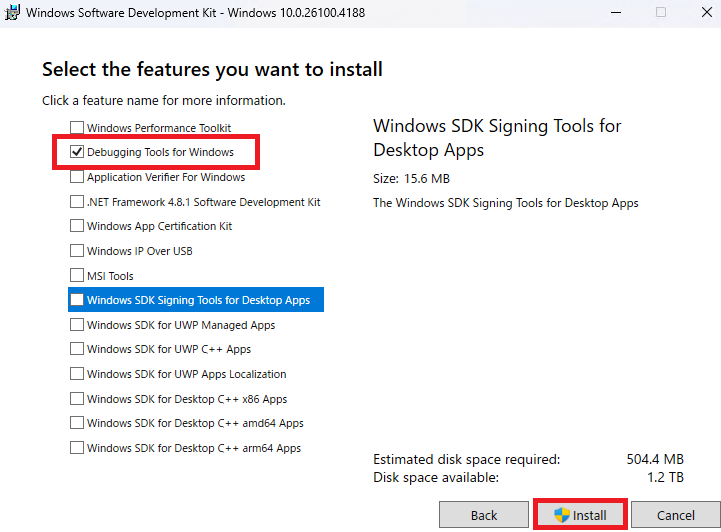
Task: Enable the Windows IP Over USB checkbox
Action: [x=77, y=251]
